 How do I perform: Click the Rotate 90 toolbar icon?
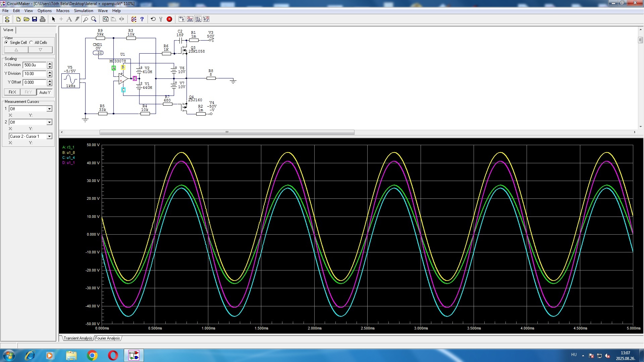click(114, 19)
